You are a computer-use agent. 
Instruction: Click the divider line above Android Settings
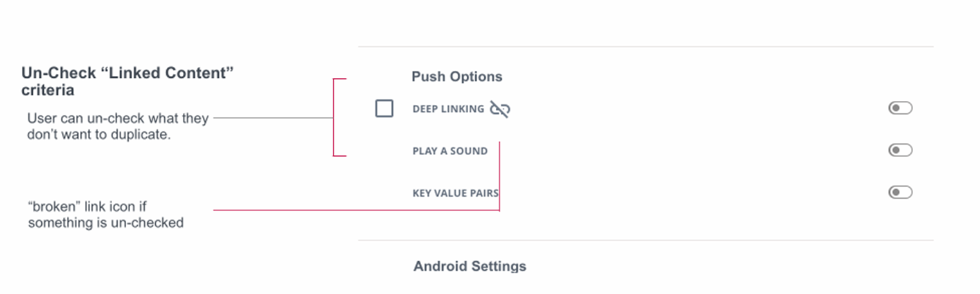point(645,241)
